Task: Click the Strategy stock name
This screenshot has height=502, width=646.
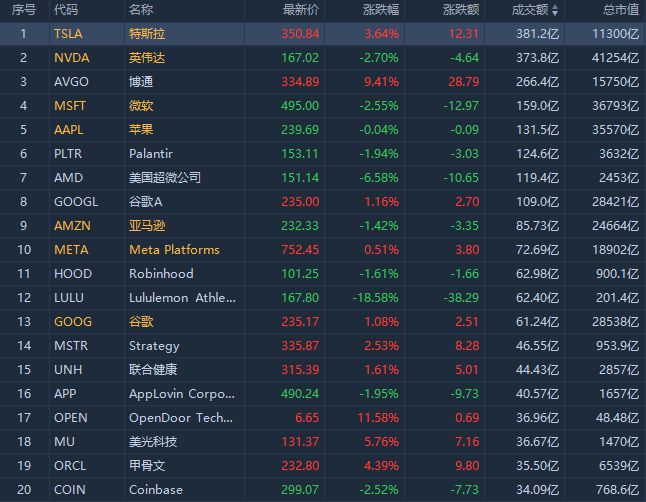Action: (x=154, y=346)
